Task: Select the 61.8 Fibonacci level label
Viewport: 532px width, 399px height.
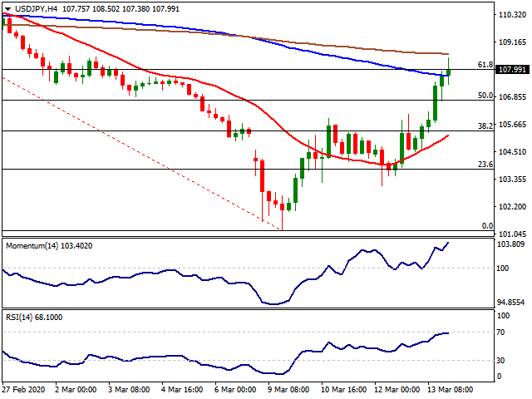Action: coord(485,65)
